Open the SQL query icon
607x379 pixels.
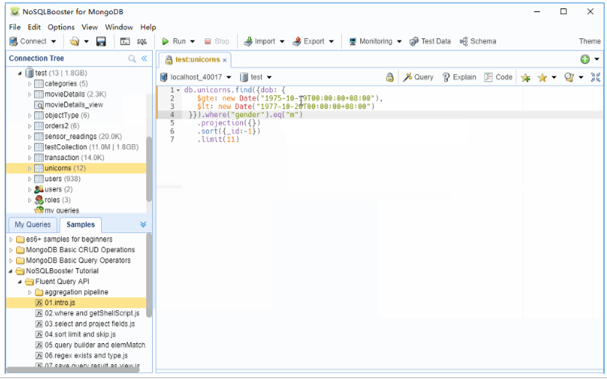pyautogui.click(x=142, y=41)
